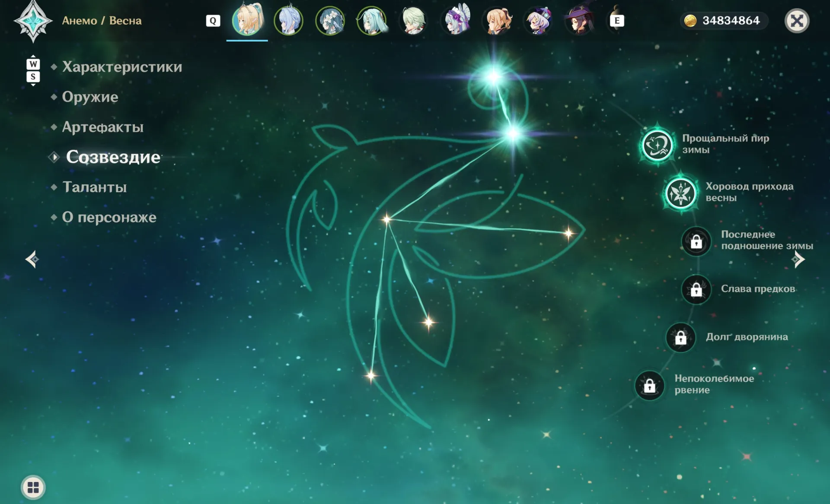Click locked Слава предков constellation
The image size is (830, 504).
(696, 289)
